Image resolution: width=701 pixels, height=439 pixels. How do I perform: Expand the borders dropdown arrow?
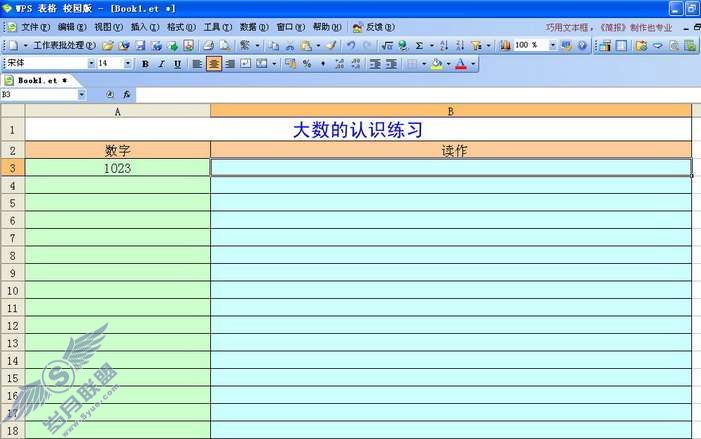tap(423, 64)
